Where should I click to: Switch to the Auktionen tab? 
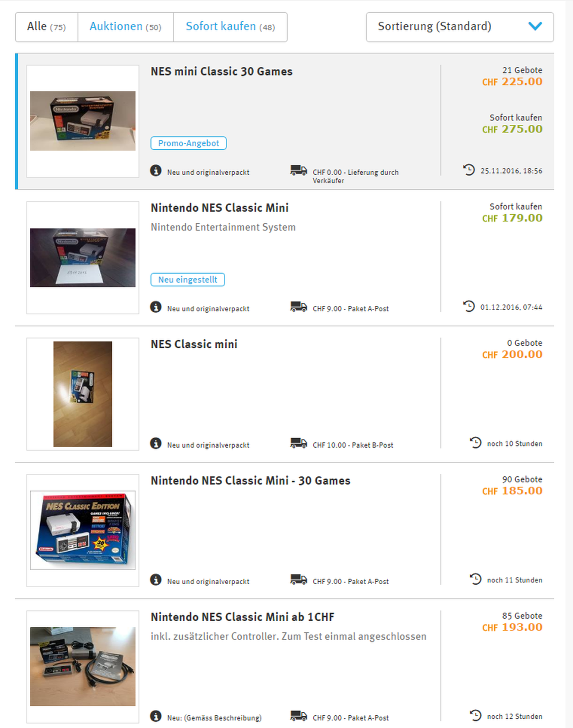pos(126,27)
